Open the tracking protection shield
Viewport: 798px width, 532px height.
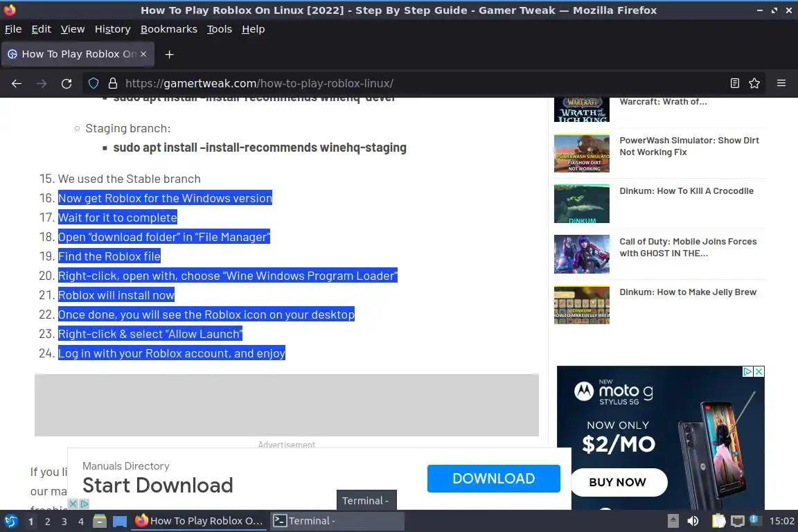(x=94, y=84)
